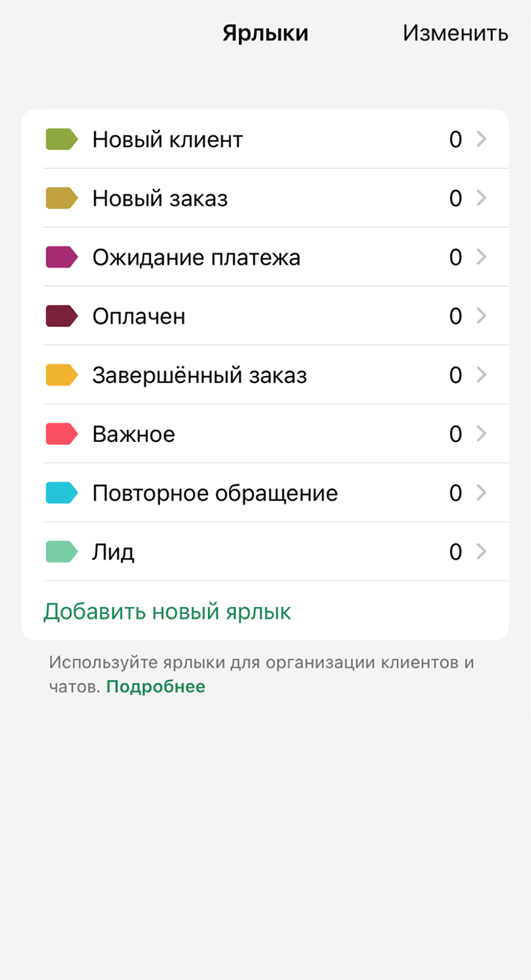
Task: Click the purple Ожидание платежа label icon
Action: pos(62,257)
